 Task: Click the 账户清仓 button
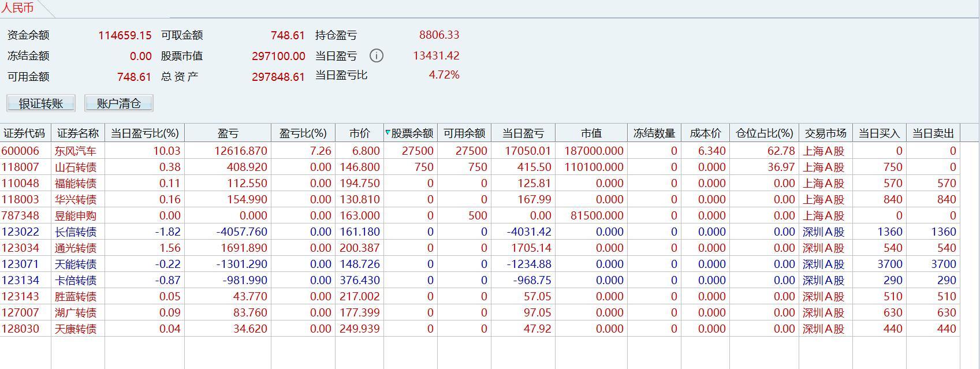click(x=119, y=103)
